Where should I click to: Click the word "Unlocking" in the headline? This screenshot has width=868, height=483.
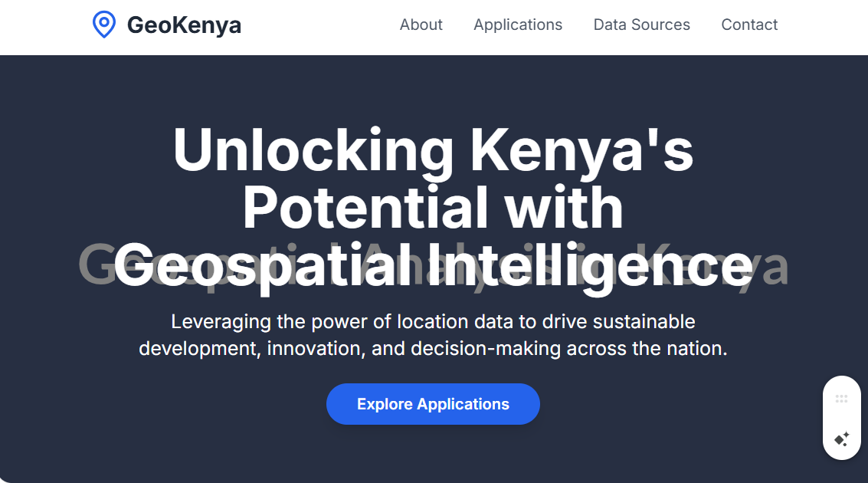point(313,149)
